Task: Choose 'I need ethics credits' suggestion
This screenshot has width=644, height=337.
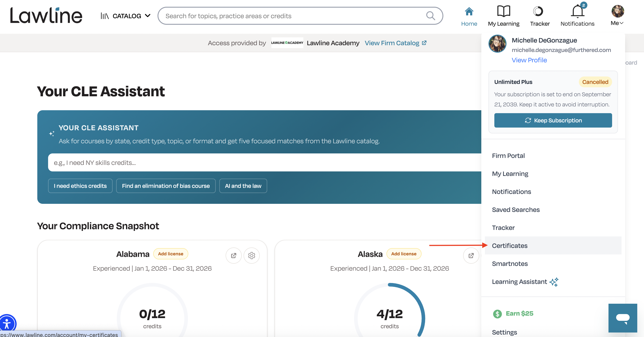Action: [80, 186]
